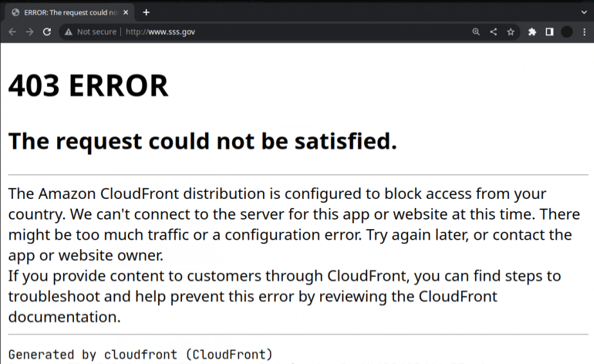
Task: Open a new tab with plus button
Action: (146, 12)
